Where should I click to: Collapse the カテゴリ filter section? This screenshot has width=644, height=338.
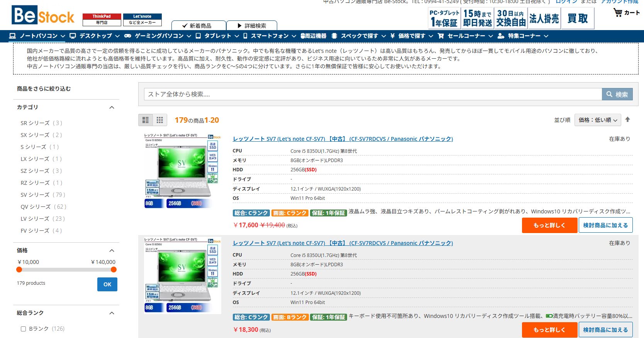coord(112,107)
